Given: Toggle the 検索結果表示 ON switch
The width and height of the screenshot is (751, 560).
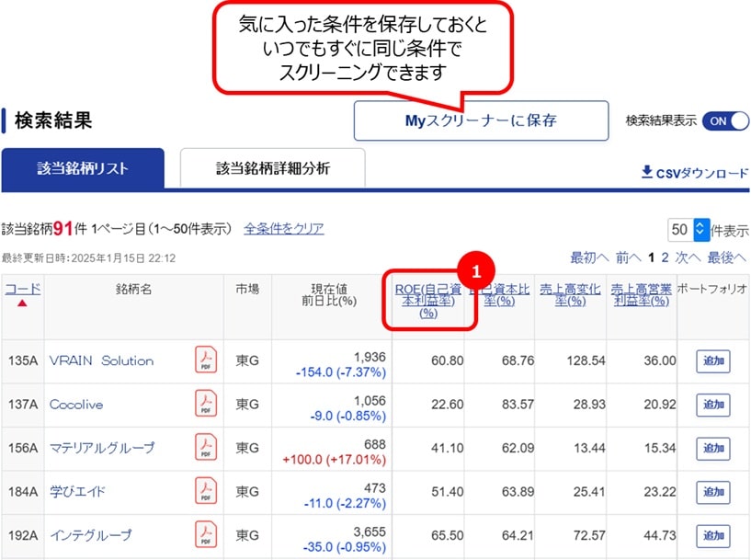Looking at the screenshot, I should click(x=725, y=120).
